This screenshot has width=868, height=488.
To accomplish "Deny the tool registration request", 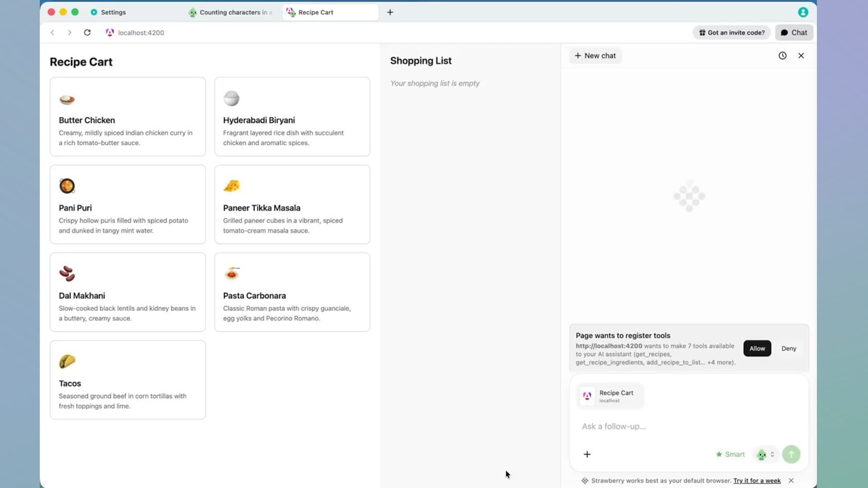I will point(788,348).
